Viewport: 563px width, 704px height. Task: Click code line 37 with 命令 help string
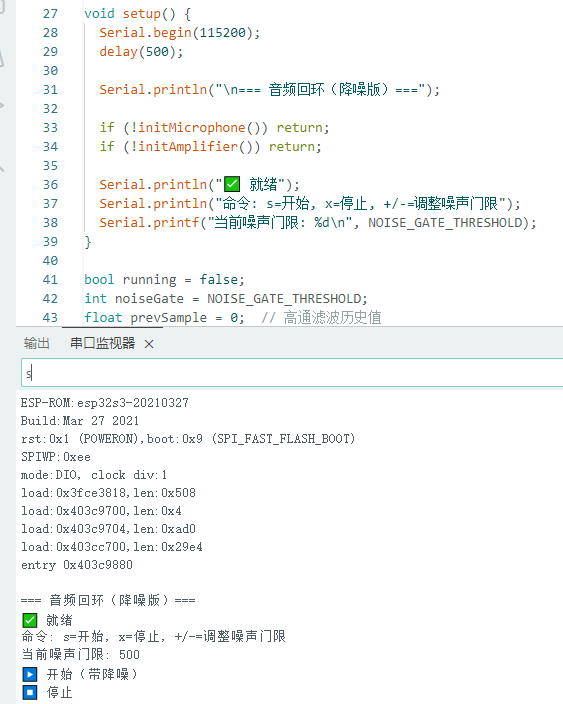310,203
